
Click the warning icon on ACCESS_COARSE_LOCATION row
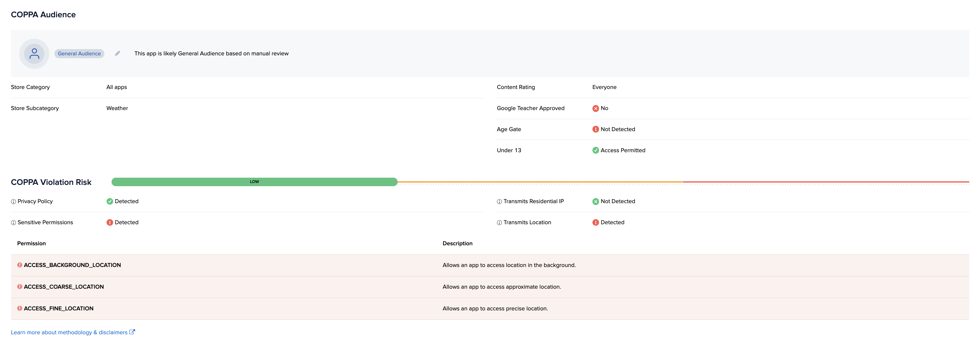coord(19,287)
